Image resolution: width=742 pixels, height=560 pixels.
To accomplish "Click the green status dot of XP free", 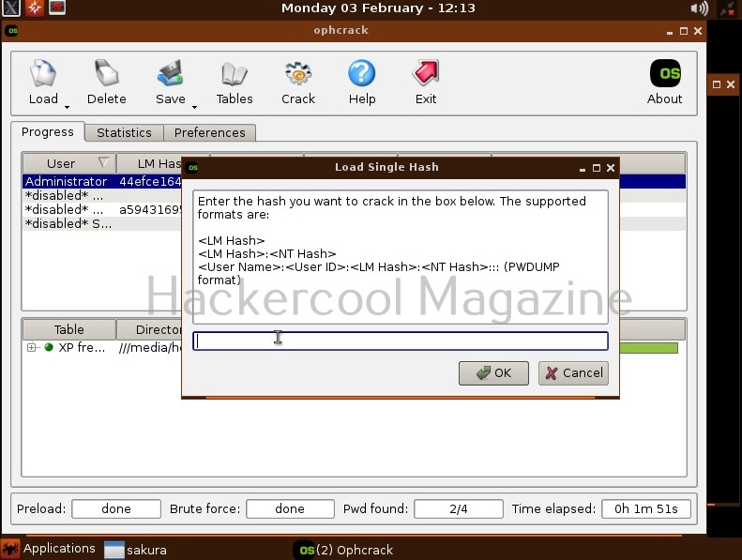I will click(49, 347).
